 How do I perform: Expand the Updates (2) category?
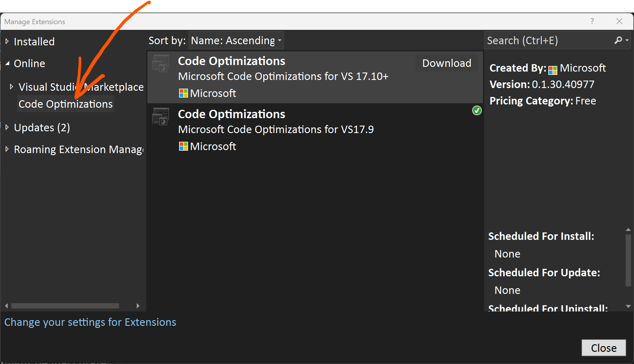[x=7, y=127]
